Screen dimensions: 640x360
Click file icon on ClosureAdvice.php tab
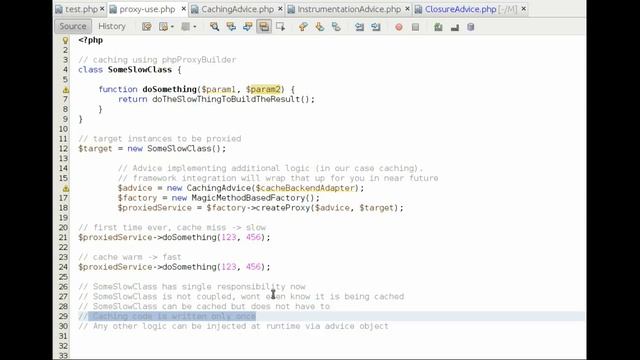pos(418,9)
